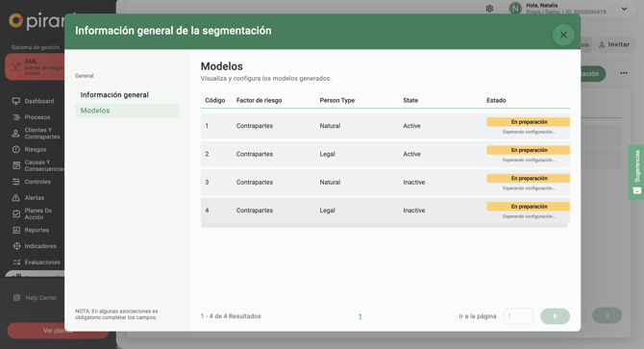Image resolution: width=644 pixels, height=349 pixels.
Task: Click En preparación badge in row 4
Action: click(x=529, y=206)
